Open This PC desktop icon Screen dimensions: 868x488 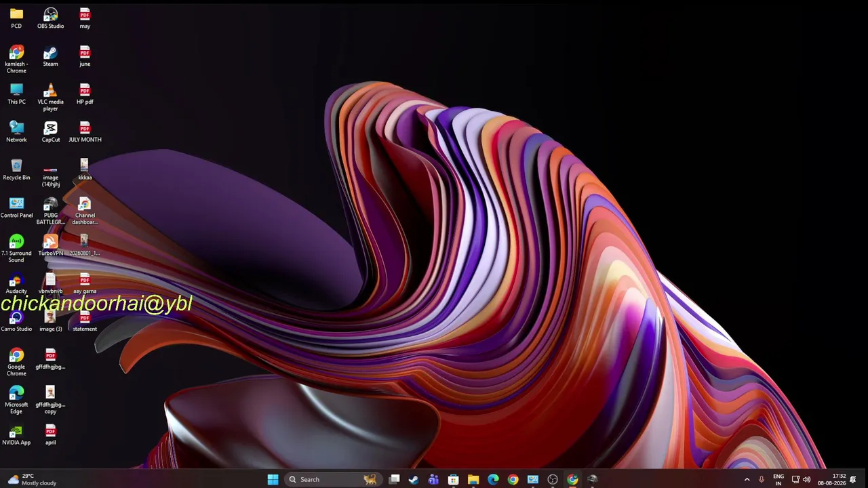point(16,94)
